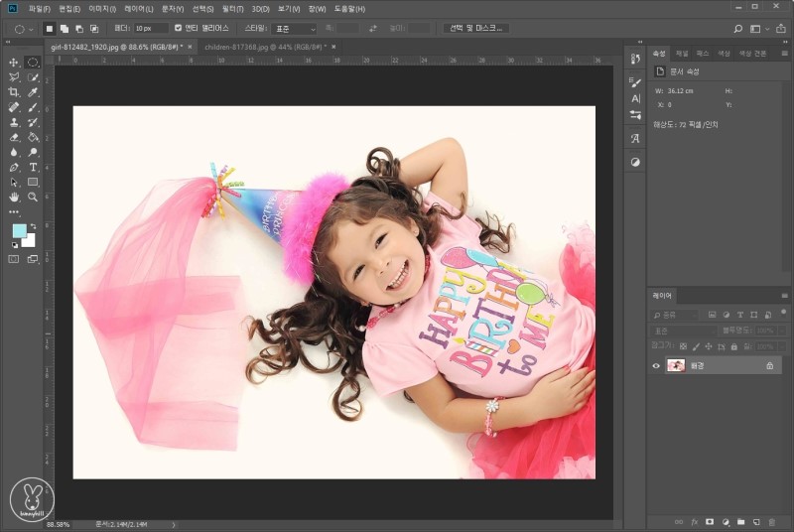Click the foreground color swatch
Viewport: 794px width, 532px height.
coord(19,230)
